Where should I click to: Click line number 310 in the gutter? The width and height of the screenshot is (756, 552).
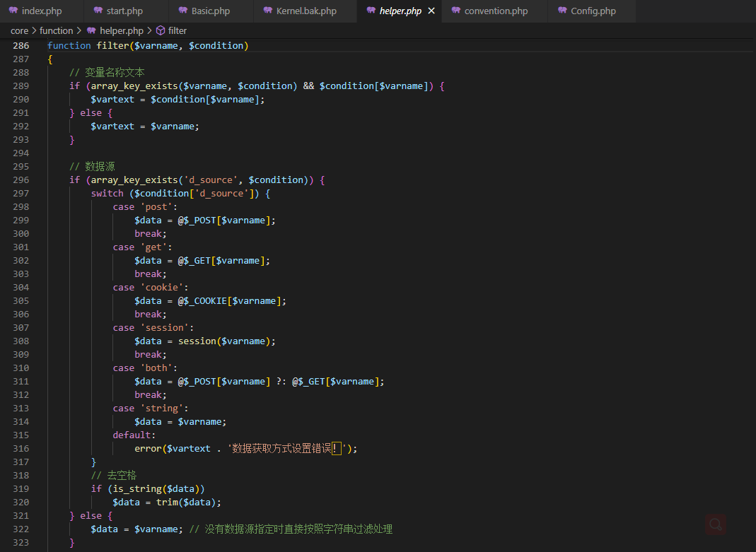click(21, 368)
